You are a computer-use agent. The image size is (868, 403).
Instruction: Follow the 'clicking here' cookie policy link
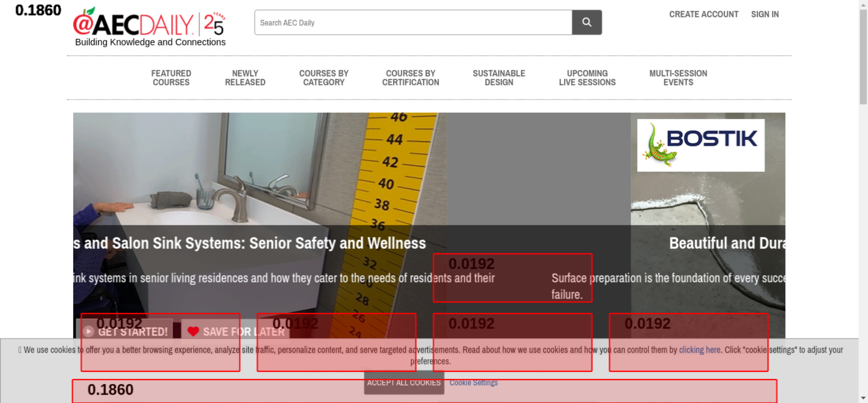pyautogui.click(x=699, y=350)
